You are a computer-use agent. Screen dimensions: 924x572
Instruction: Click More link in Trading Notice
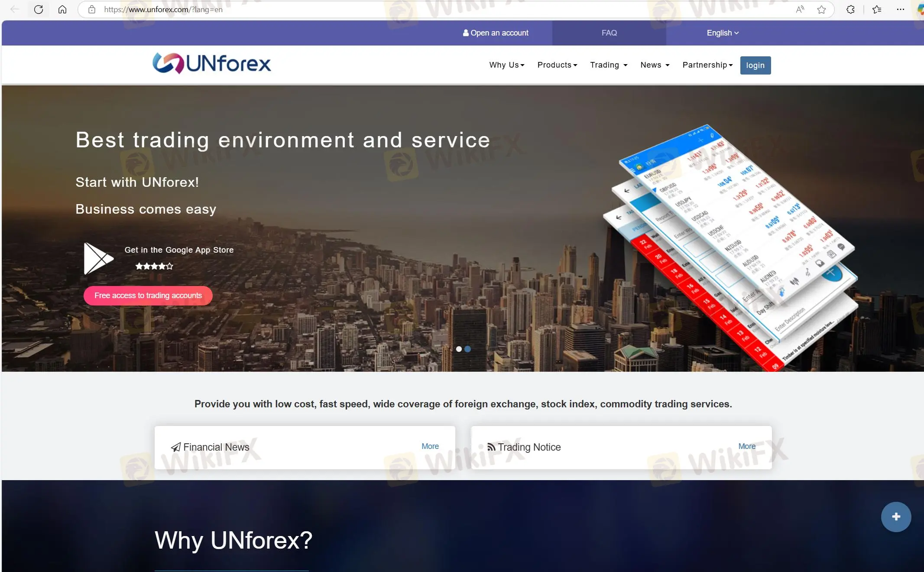(747, 446)
